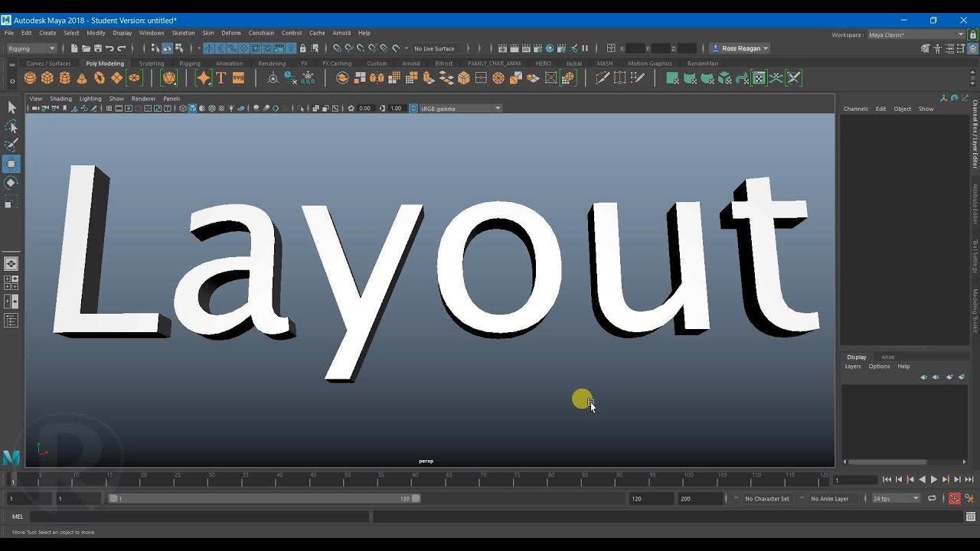980x551 pixels.
Task: Open the Workspace Maya Classic dropdown
Action: tap(916, 34)
